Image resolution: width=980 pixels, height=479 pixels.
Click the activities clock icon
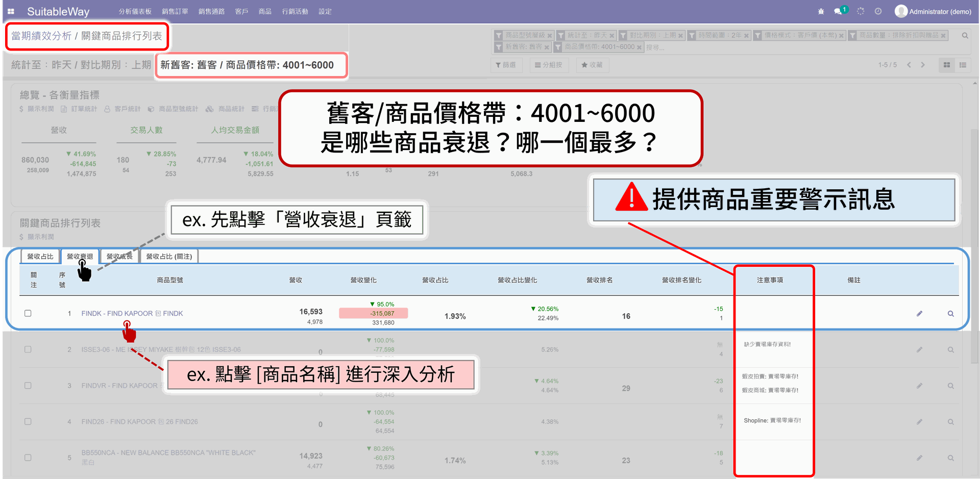(x=878, y=11)
